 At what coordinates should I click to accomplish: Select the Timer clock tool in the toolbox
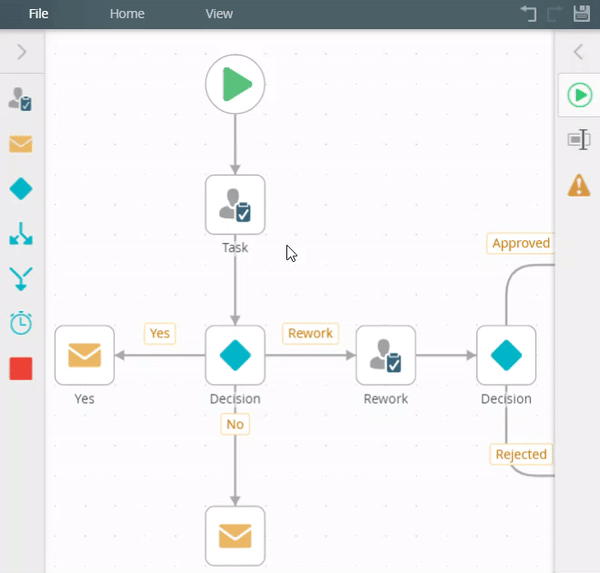tap(21, 323)
